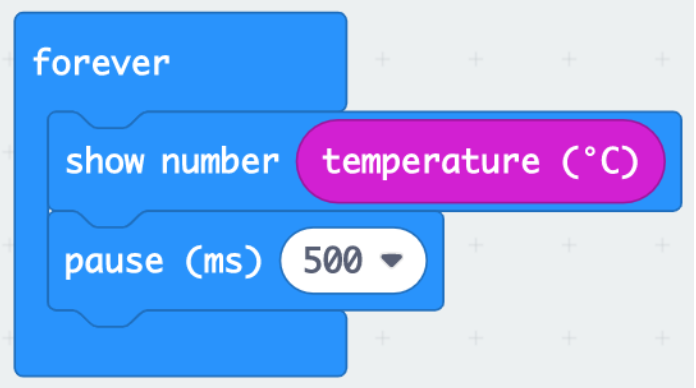Click the left spine of the forever block
696x388 pixels.
point(31,213)
